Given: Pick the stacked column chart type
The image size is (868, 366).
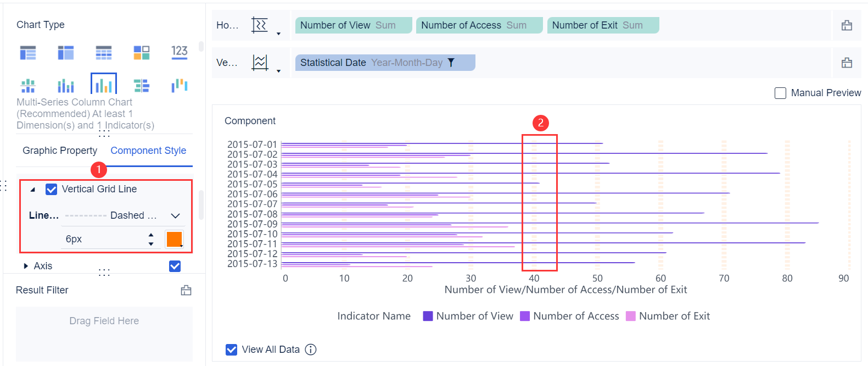Looking at the screenshot, I should pos(66,86).
